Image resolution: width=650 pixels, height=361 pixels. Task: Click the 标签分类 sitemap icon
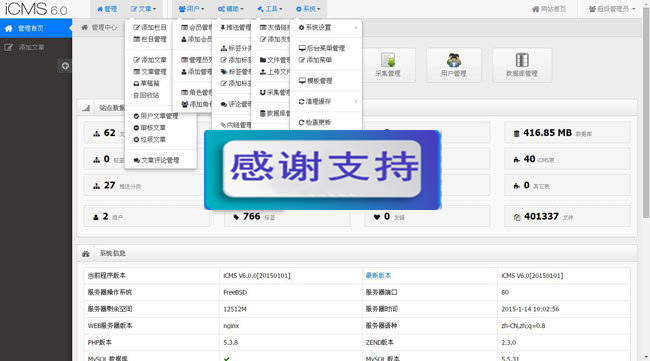tap(224, 48)
